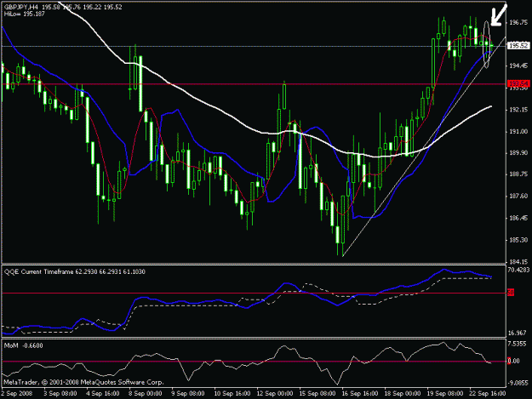Click the 19 Sep 08:00 time label
The image size is (532, 399).
pos(445,393)
